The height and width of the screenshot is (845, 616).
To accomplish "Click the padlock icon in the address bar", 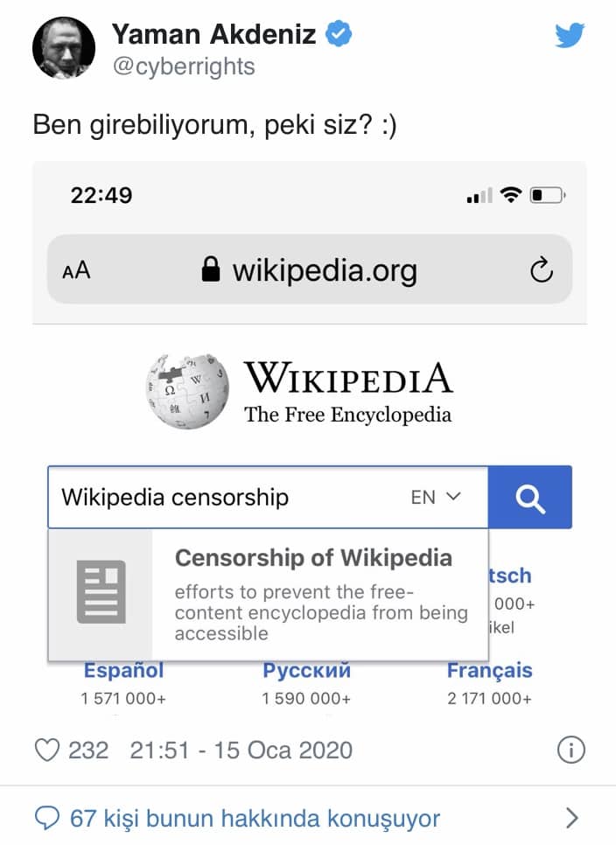I will coord(210,269).
